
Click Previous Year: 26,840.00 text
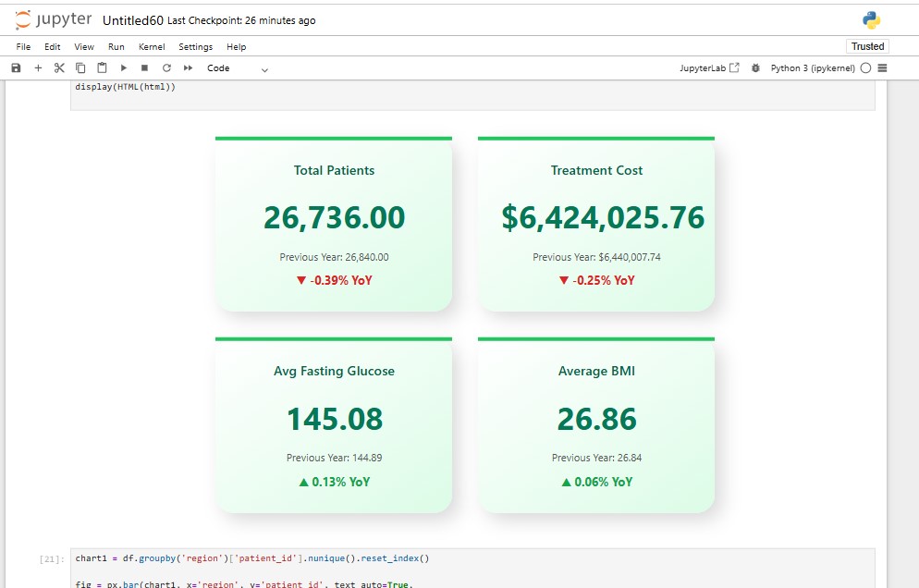tap(334, 257)
